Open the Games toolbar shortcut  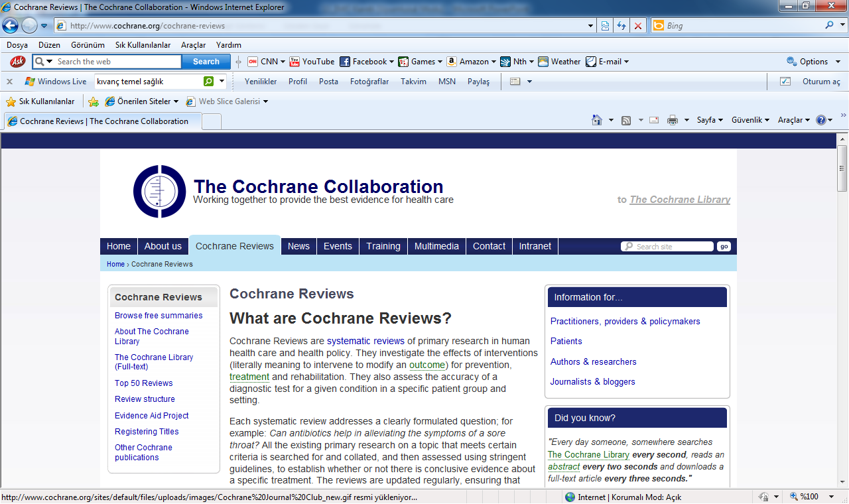coord(420,62)
